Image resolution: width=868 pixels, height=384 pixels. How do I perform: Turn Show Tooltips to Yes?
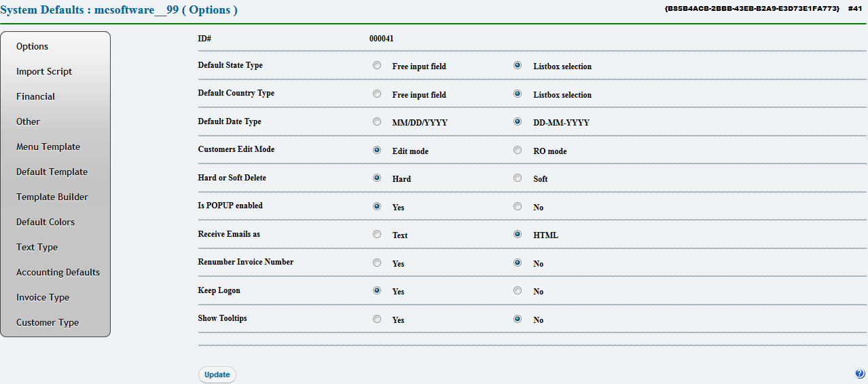coord(377,319)
